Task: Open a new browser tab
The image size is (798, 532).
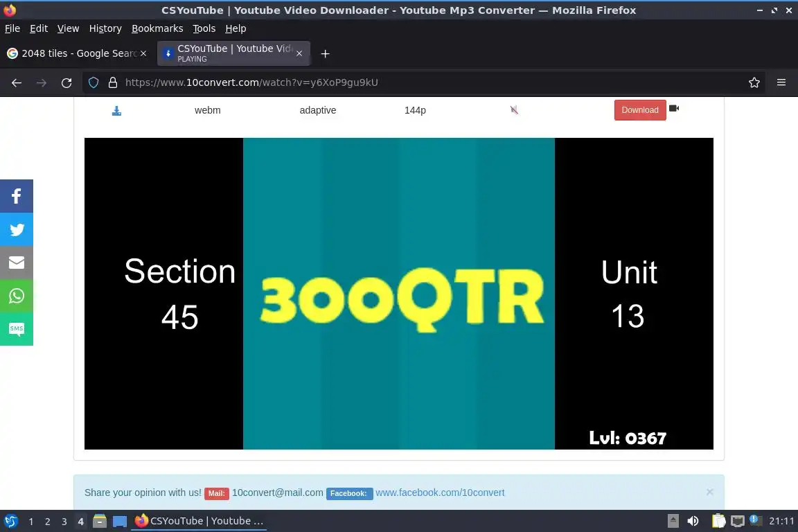Action: point(325,53)
